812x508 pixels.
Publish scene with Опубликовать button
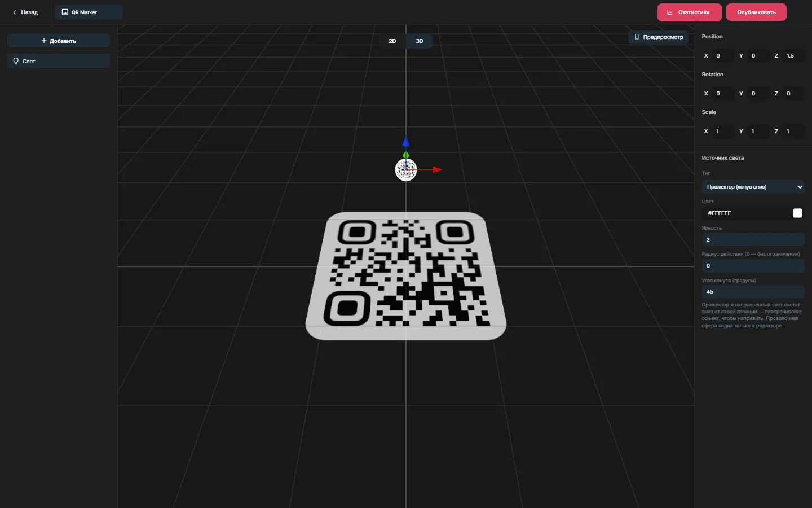click(756, 12)
